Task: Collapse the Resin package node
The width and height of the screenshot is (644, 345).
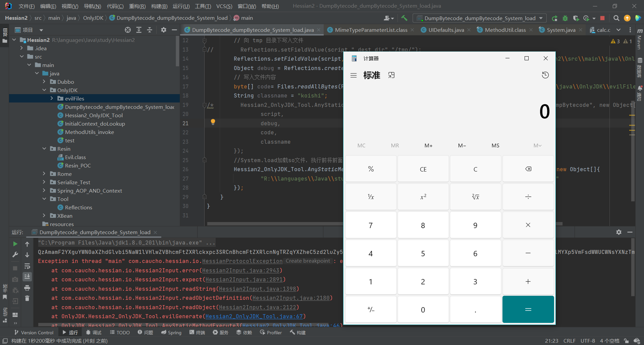Action: click(44, 149)
